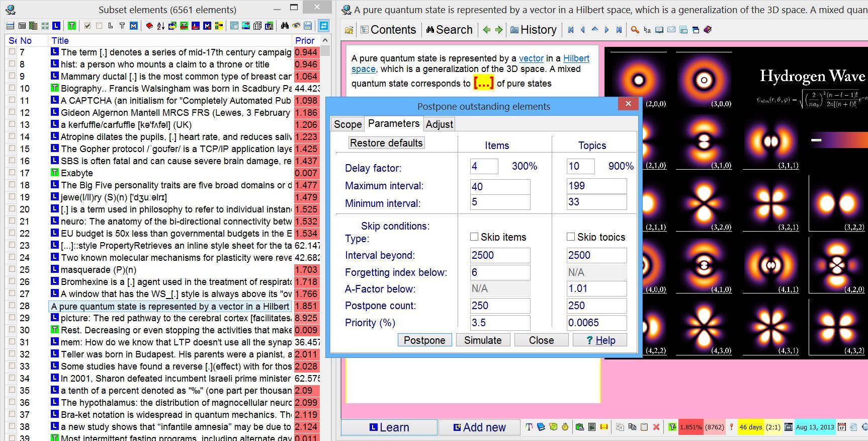868x441 pixels.
Task: Click the floppy disk save icon
Action: [308, 26]
